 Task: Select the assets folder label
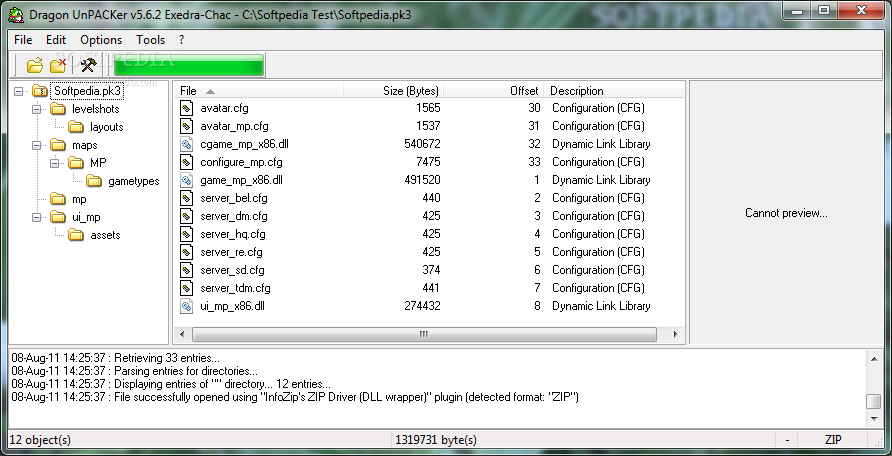pyautogui.click(x=105, y=235)
